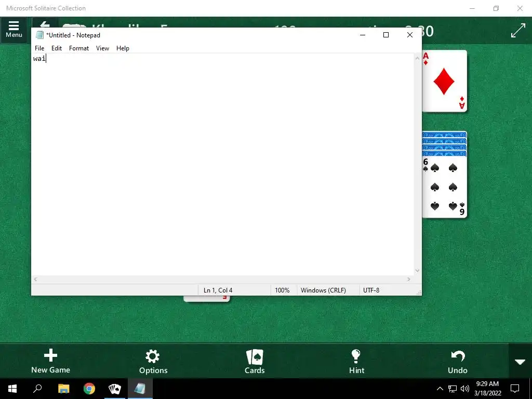The width and height of the screenshot is (532, 399).
Task: Click the Ln 1, Col 4 status entry
Action: pyautogui.click(x=218, y=290)
